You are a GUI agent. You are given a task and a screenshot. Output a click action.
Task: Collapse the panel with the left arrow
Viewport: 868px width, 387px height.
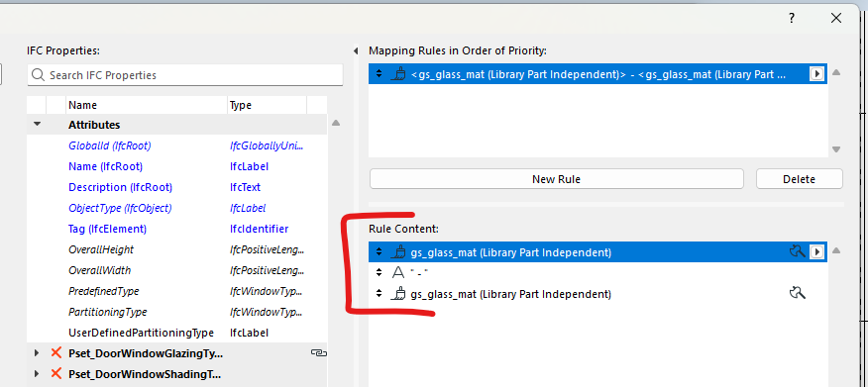356,50
